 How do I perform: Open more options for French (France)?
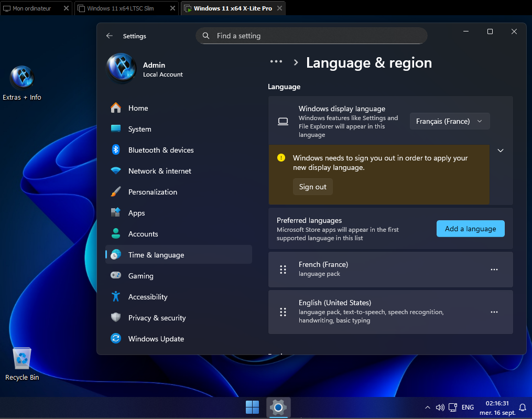click(x=494, y=270)
